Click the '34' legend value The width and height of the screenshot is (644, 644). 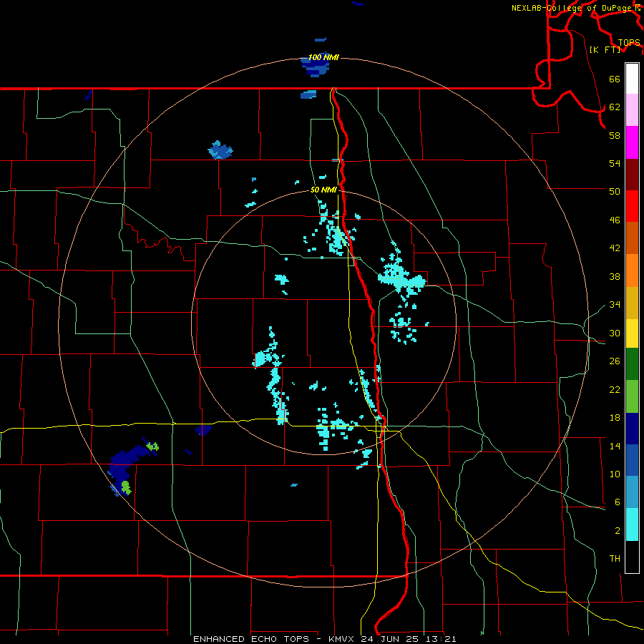pyautogui.click(x=615, y=305)
